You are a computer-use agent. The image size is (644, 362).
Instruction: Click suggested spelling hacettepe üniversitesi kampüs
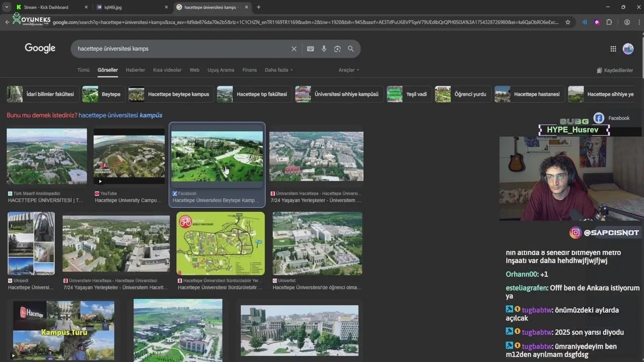120,115
